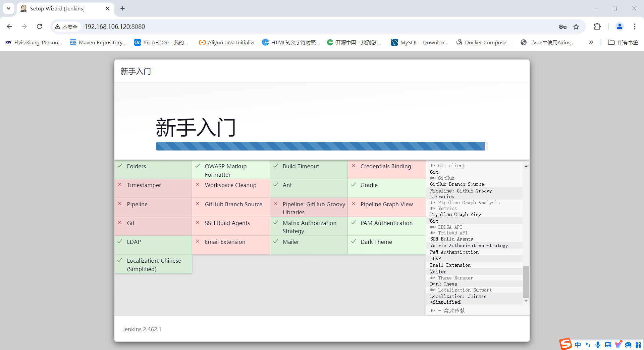Image resolution: width=644 pixels, height=350 pixels.
Task: Open the Maven Repository bookmark
Action: tap(98, 42)
